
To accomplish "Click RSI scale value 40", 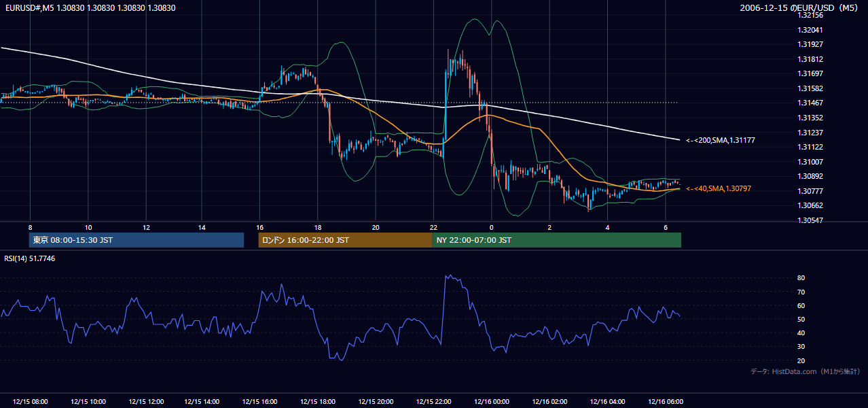I will 801,333.
